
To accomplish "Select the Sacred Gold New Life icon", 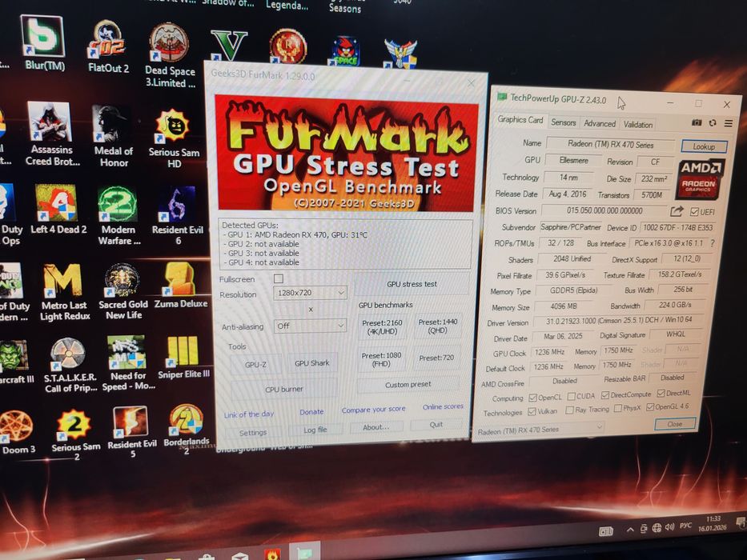I will point(123,291).
